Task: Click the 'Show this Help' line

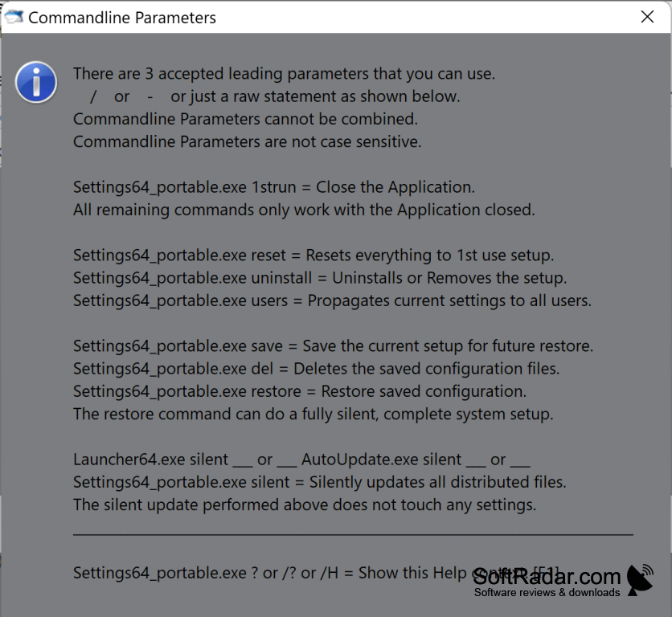Action: (316, 574)
